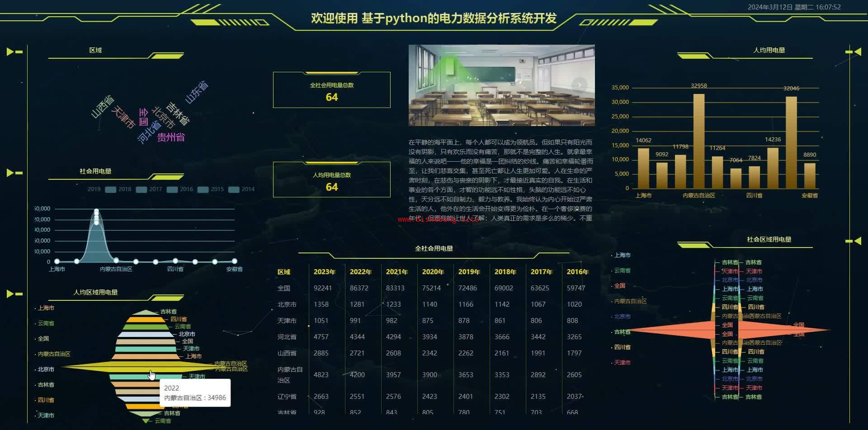Toggle the 2017 series in 社会用电量 legend

149,189
